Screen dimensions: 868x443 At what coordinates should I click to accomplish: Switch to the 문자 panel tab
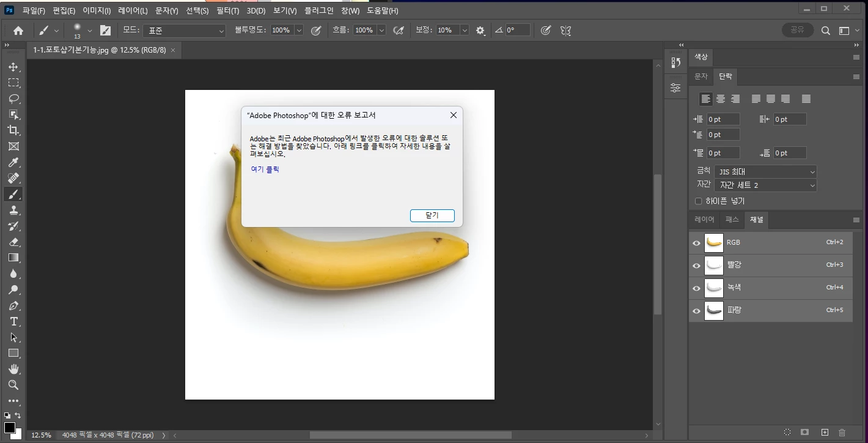pos(701,76)
